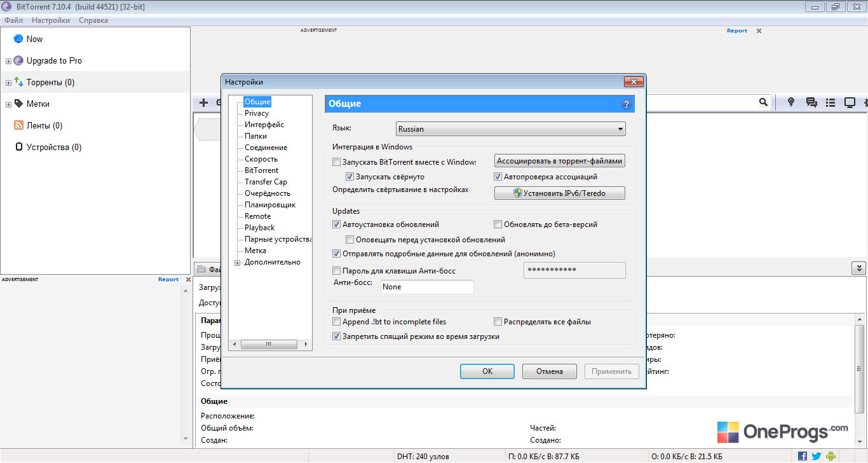Open Устройства (0) in sidebar
The height and width of the screenshot is (463, 868).
point(53,148)
